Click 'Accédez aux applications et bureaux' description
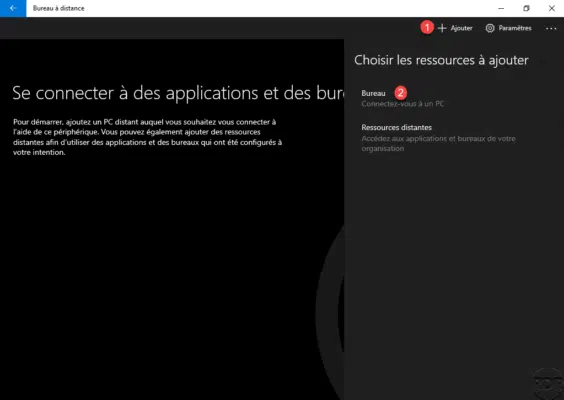This screenshot has height=400, width=564. click(x=438, y=143)
